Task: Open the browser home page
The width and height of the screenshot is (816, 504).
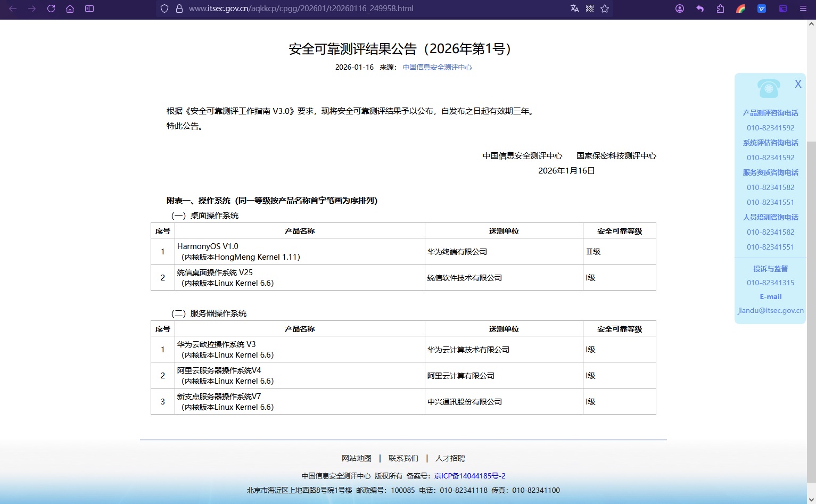Action: tap(70, 9)
